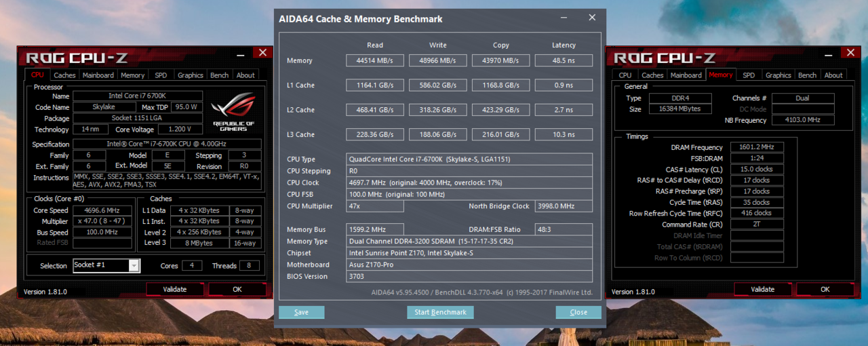Click Core Voltage field 1.200 V
868x346 pixels.
180,130
